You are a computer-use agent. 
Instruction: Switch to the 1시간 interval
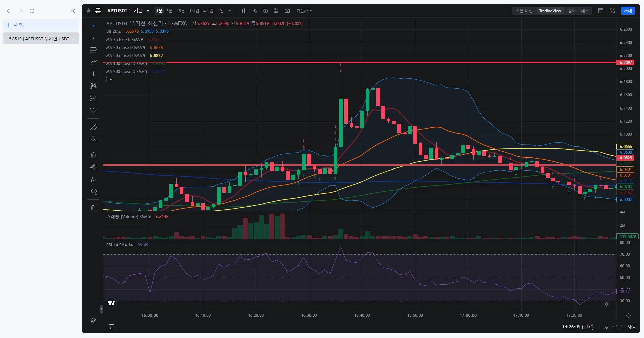click(194, 11)
